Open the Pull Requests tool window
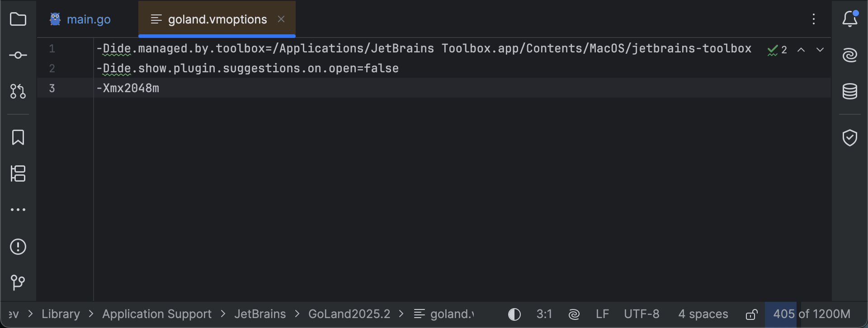Viewport: 868px width, 328px height. [x=18, y=91]
